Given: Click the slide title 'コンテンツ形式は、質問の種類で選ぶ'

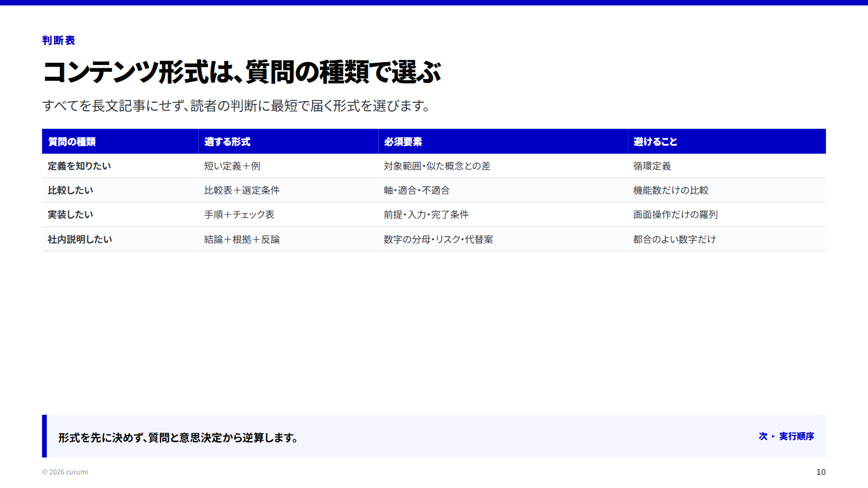Looking at the screenshot, I should [x=242, y=72].
